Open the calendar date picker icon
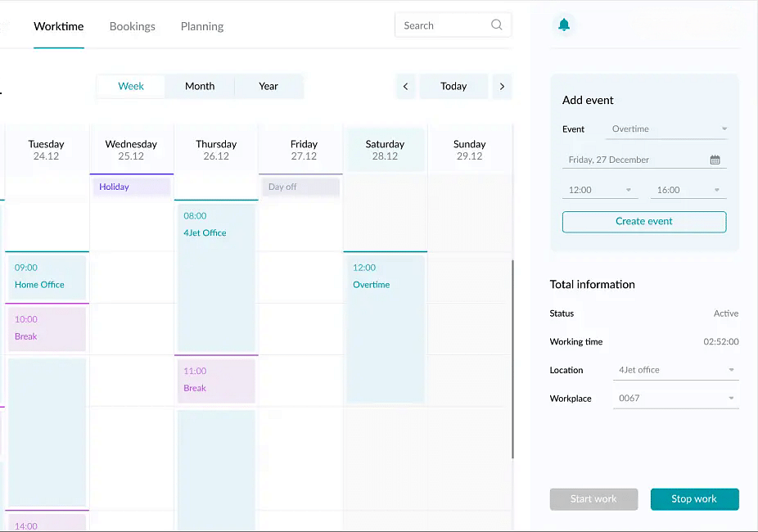Image resolution: width=758 pixels, height=532 pixels. click(x=715, y=160)
